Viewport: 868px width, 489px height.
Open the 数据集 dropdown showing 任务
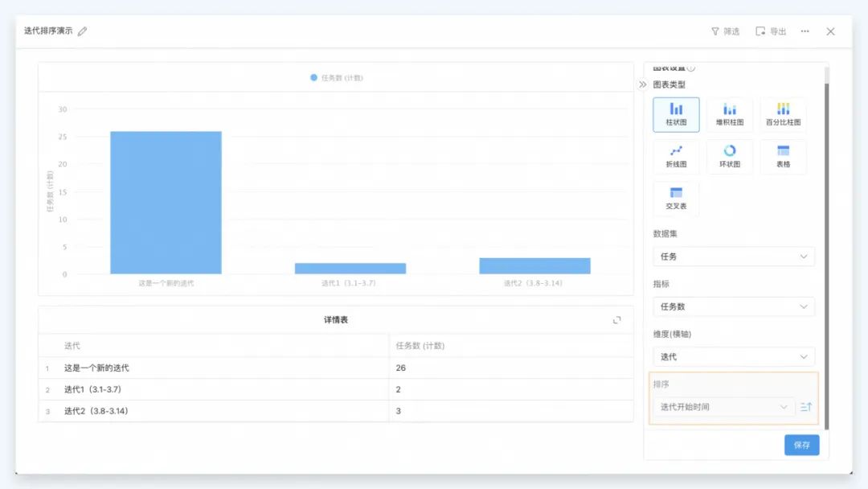[x=733, y=257]
